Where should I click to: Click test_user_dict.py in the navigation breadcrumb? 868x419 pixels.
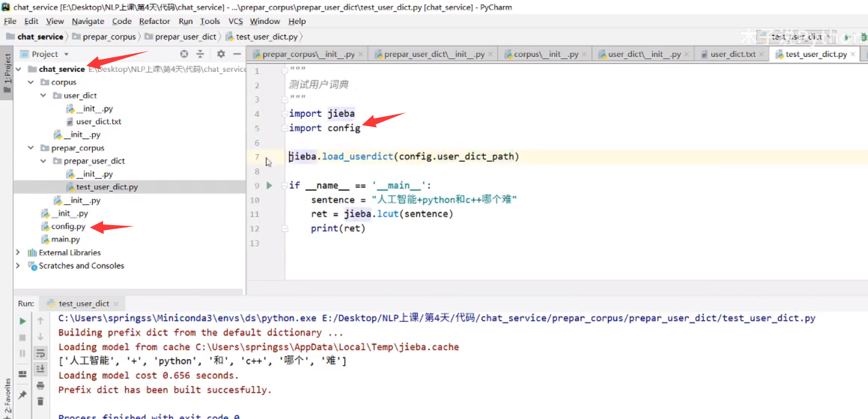[262, 37]
